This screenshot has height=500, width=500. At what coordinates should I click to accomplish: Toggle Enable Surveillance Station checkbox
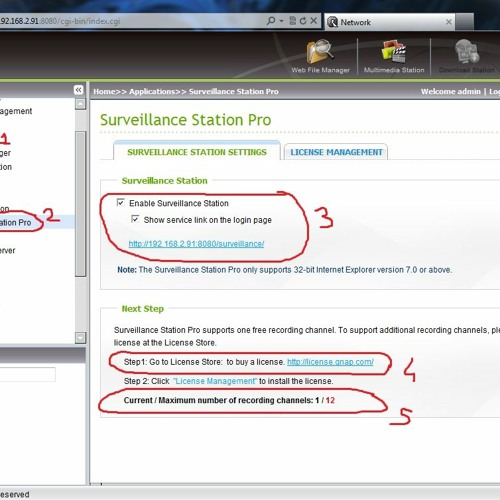[121, 202]
